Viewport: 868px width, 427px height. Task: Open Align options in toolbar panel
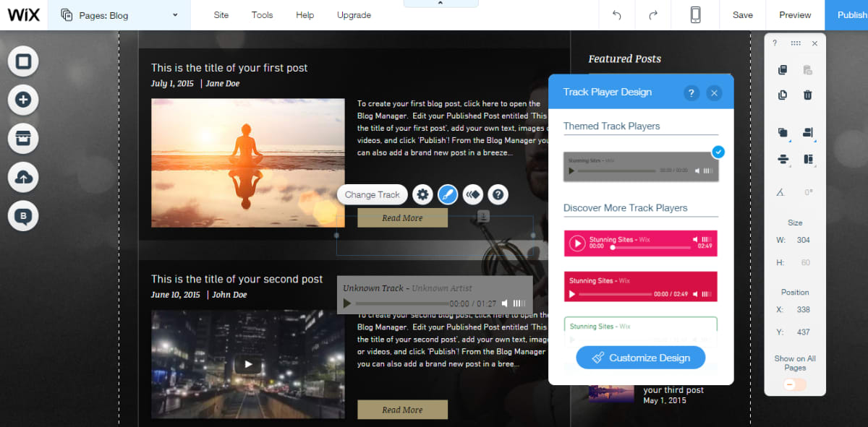(809, 133)
